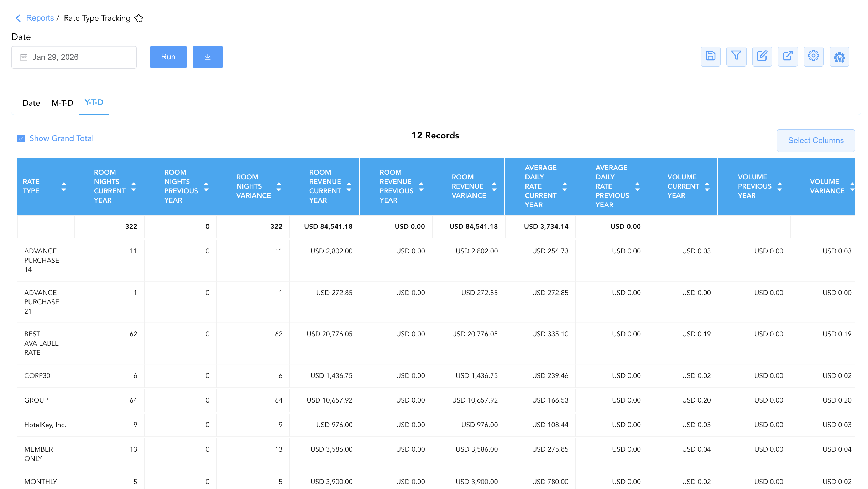Screen dimensions: 868x489
Task: Sort by Room Revenue Previous Year
Action: click(421, 186)
